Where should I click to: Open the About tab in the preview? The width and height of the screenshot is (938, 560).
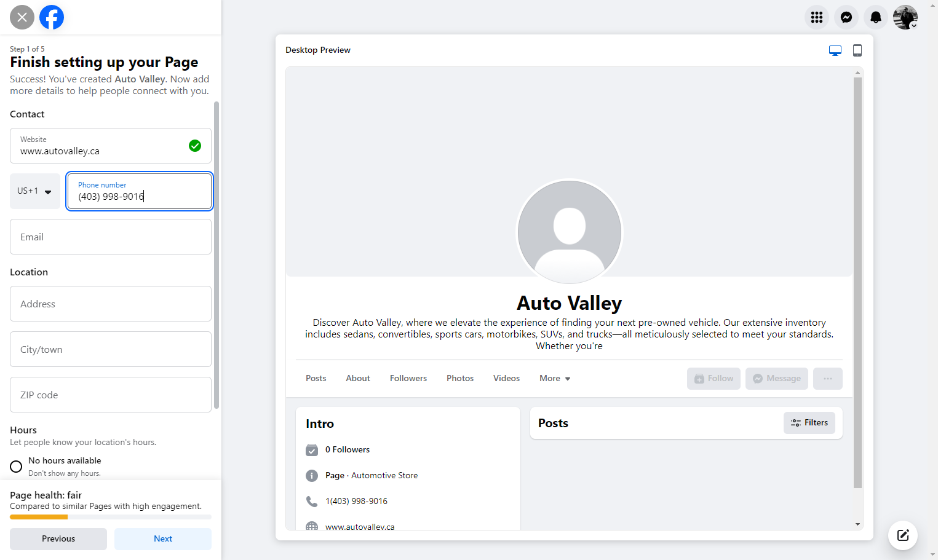pyautogui.click(x=358, y=379)
